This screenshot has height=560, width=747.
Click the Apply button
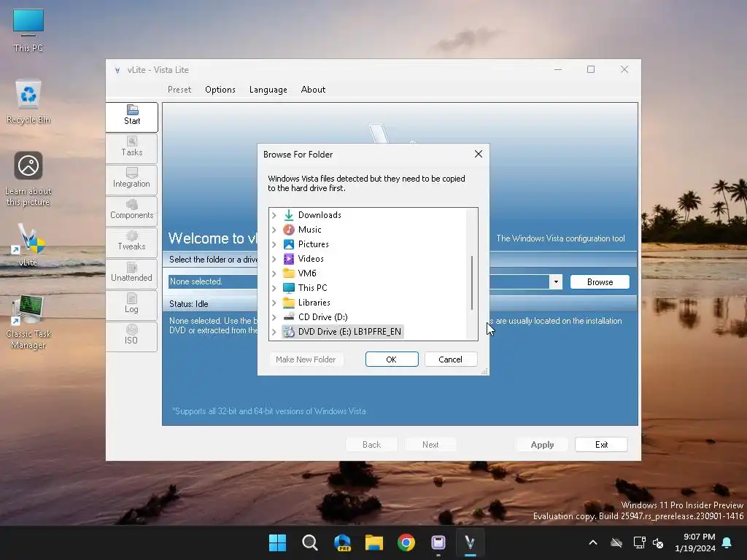tap(542, 444)
